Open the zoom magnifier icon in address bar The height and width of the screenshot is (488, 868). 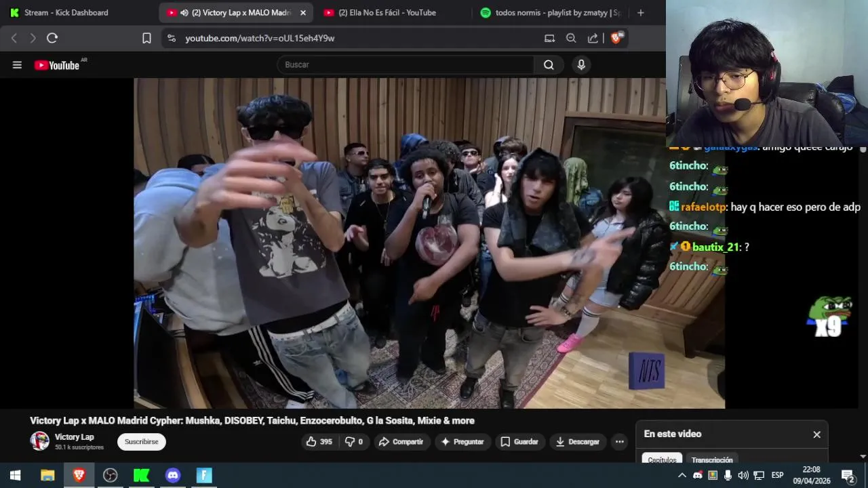(571, 38)
